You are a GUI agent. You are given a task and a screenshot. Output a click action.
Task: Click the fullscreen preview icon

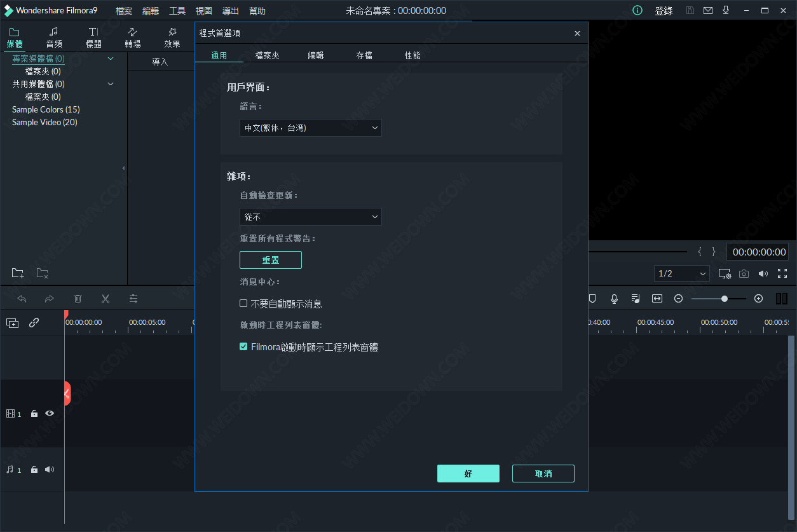coord(782,273)
